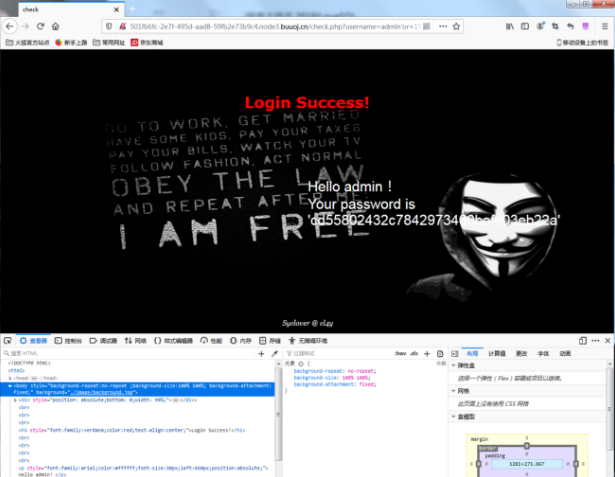Select the 'check' tab
Image resolution: width=615 pixels, height=477 pixels.
click(72, 9)
